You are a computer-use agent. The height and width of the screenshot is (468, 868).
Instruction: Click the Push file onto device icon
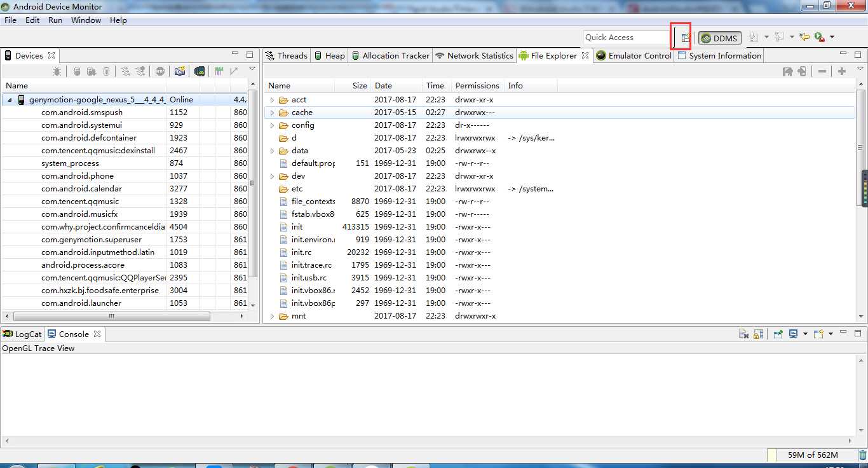click(802, 71)
